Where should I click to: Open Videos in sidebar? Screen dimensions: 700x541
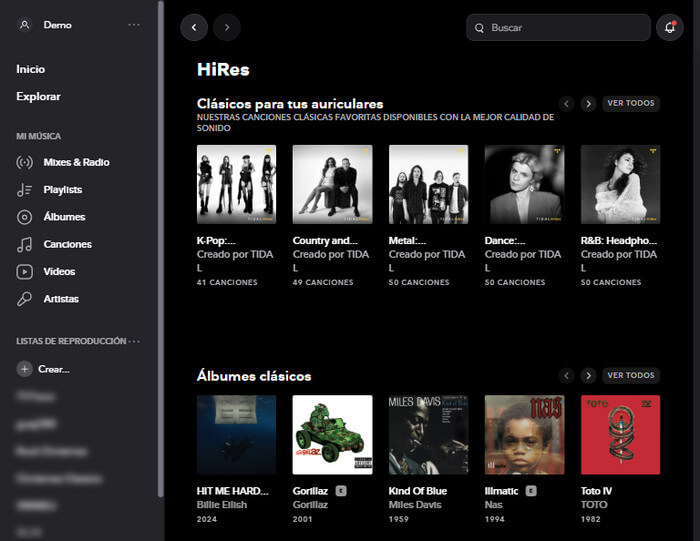(x=59, y=271)
